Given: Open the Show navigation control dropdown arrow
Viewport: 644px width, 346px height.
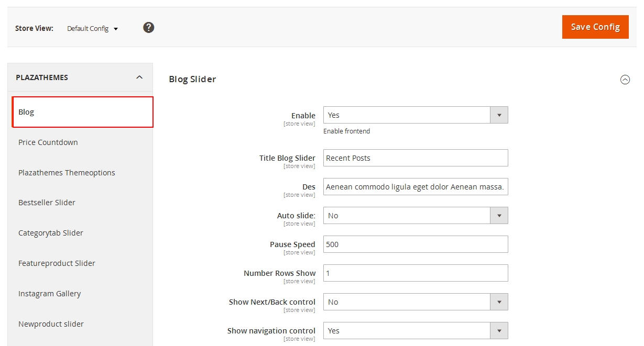Looking at the screenshot, I should pos(500,330).
